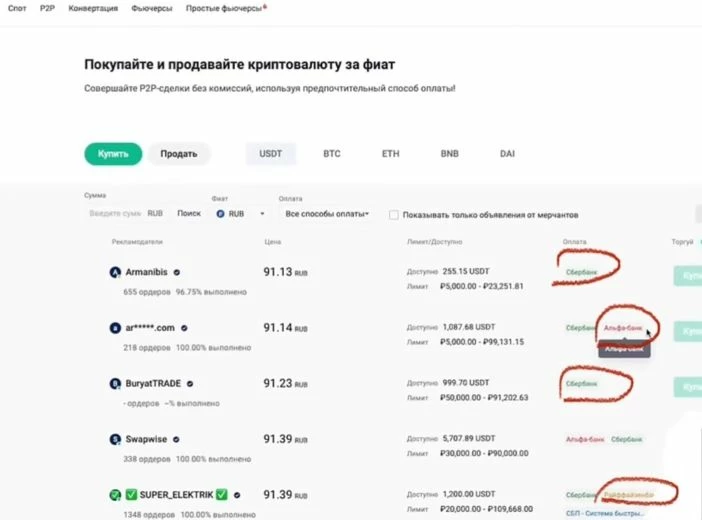Click Альфа-банк tag in ar*****.com row
The image size is (702, 520).
click(x=623, y=328)
